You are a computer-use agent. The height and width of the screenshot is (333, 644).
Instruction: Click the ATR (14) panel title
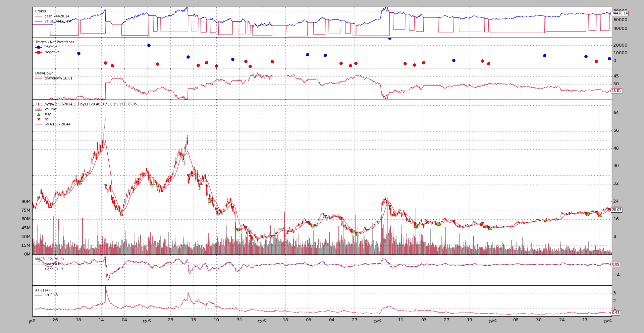point(42,290)
